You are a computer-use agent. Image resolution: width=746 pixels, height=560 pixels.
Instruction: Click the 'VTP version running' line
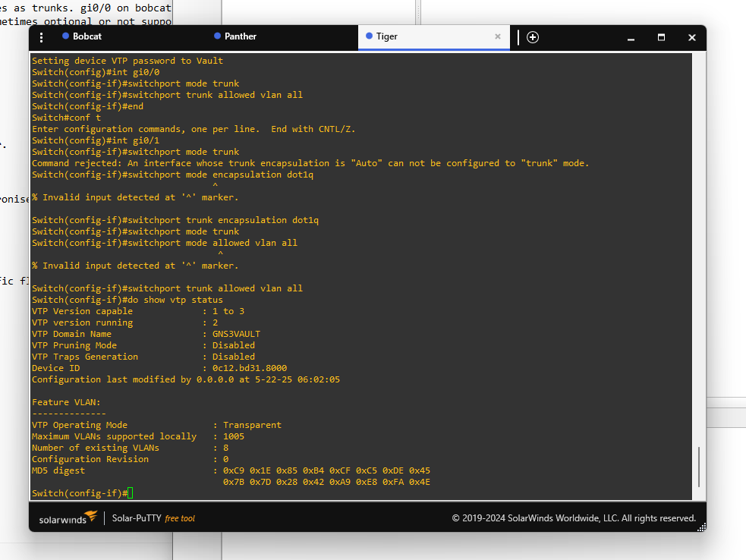point(124,322)
